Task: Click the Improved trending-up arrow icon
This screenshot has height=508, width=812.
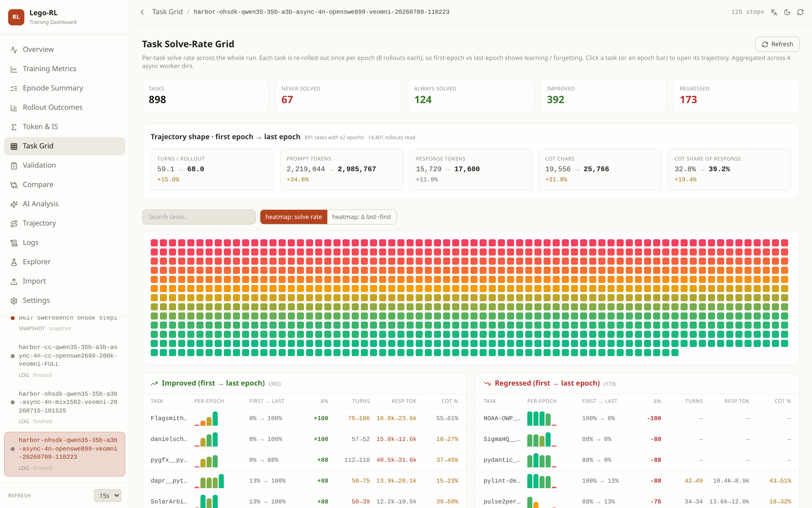Action: click(x=154, y=384)
